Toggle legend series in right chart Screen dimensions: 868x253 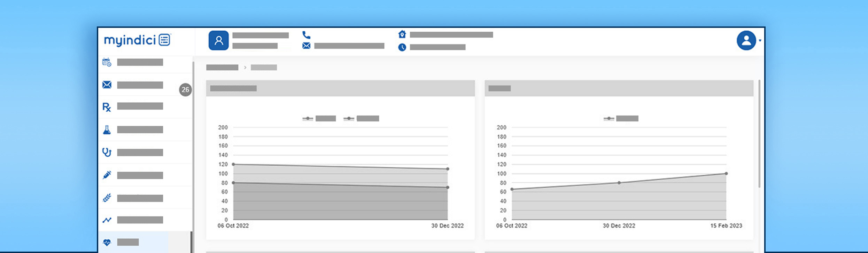tap(621, 118)
